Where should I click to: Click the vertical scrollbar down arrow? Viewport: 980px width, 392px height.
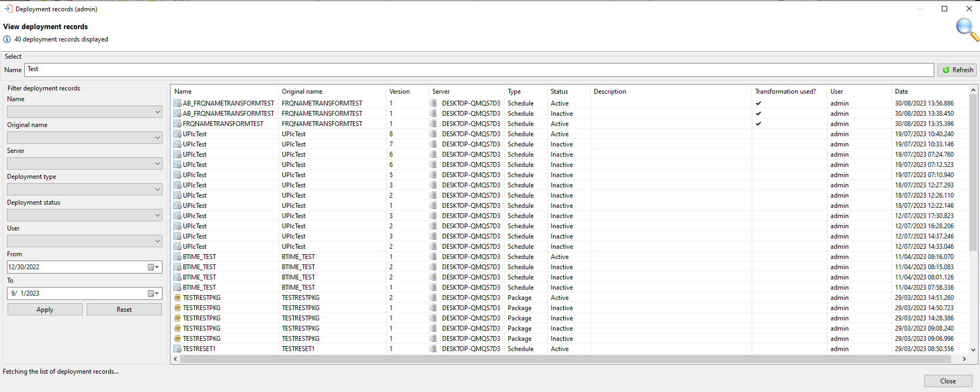(x=973, y=349)
